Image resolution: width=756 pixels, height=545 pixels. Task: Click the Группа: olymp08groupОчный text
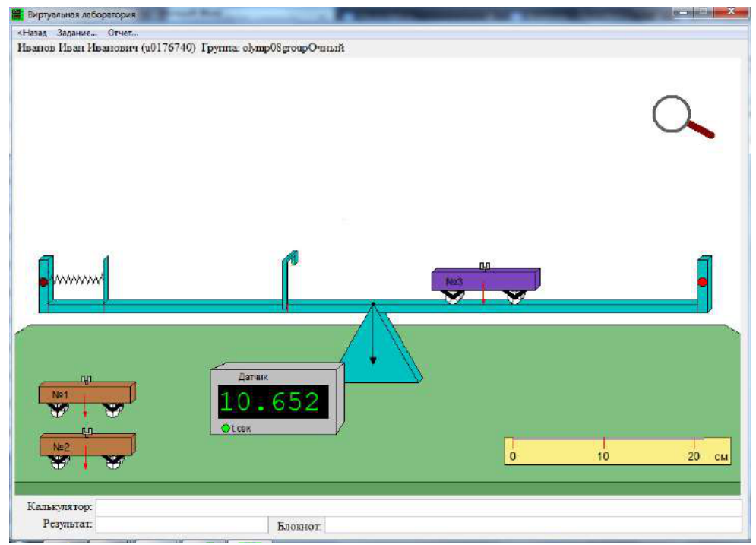(x=273, y=48)
